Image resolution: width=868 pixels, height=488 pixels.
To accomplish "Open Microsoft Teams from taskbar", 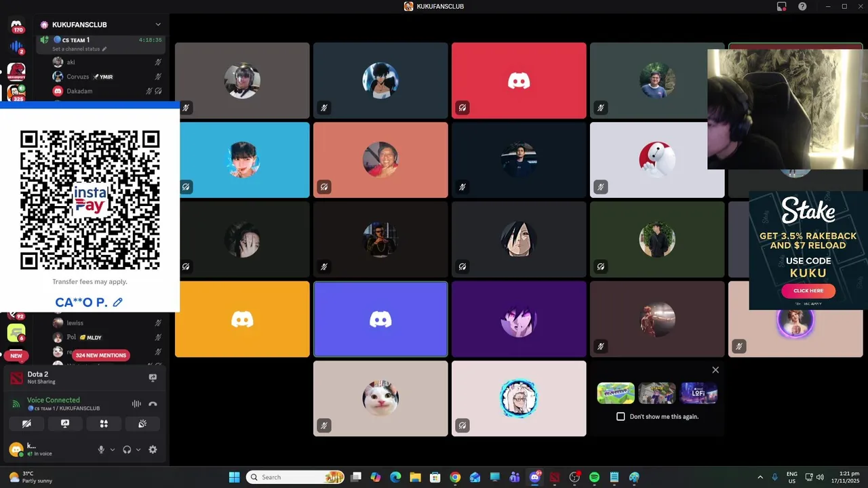I will [515, 477].
